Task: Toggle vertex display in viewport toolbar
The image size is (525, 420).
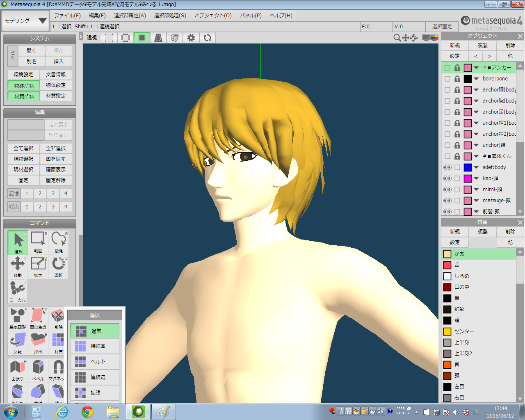Action: [x=109, y=38]
